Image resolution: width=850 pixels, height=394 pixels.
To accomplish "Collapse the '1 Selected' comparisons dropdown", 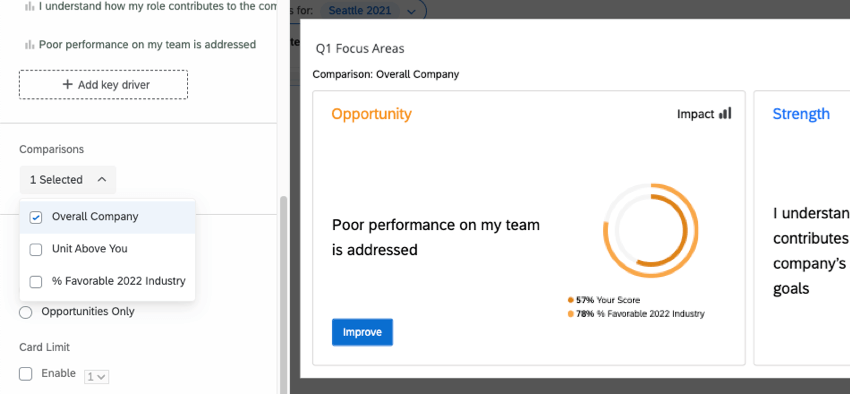I will point(68,179).
